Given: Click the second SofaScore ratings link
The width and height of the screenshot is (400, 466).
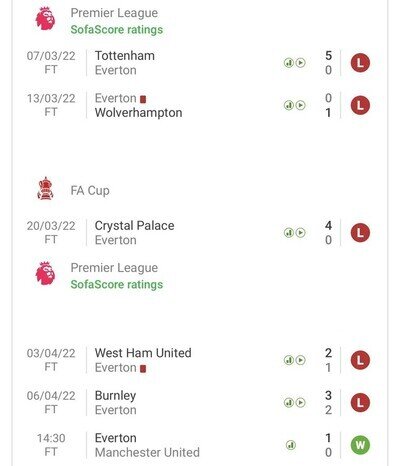Looking at the screenshot, I should click(x=117, y=284).
